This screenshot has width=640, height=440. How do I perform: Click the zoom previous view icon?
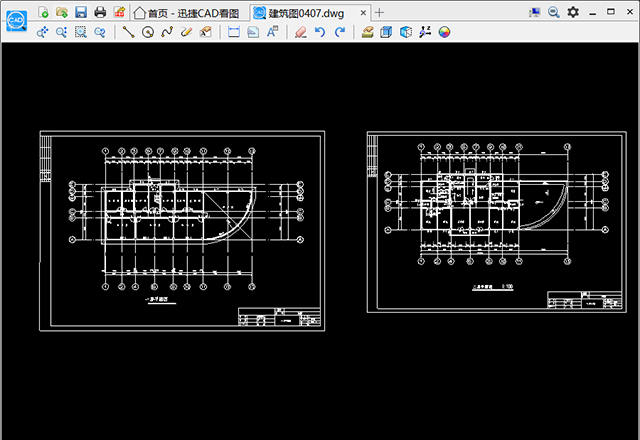pos(100,32)
